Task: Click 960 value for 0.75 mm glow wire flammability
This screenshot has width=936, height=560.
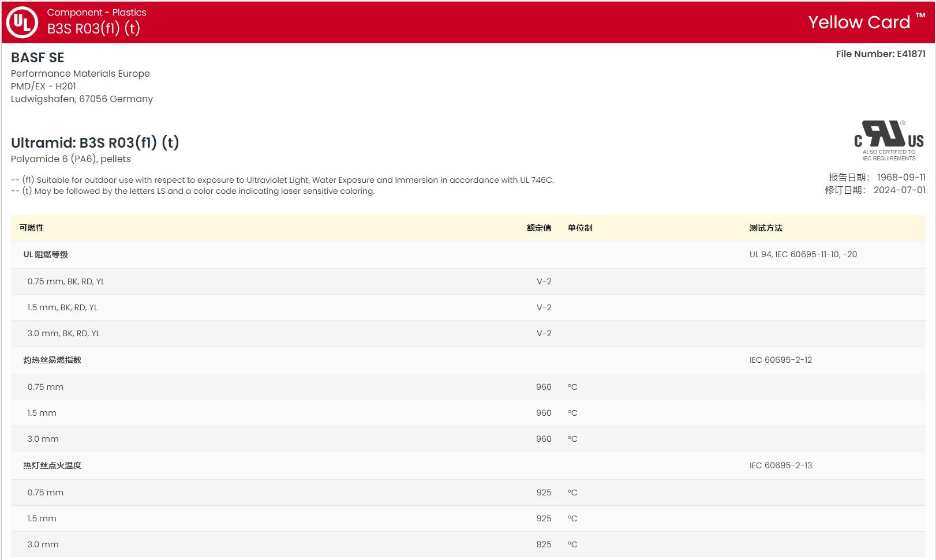Action: pos(544,387)
